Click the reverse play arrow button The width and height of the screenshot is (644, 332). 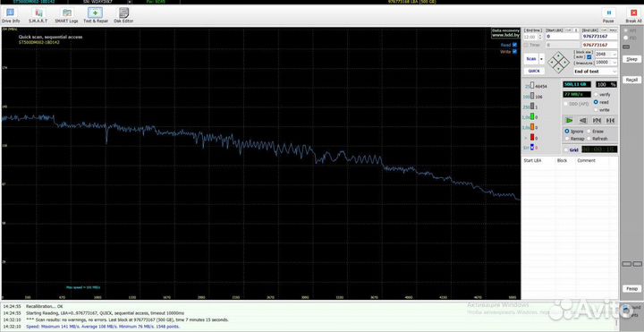[x=583, y=121]
